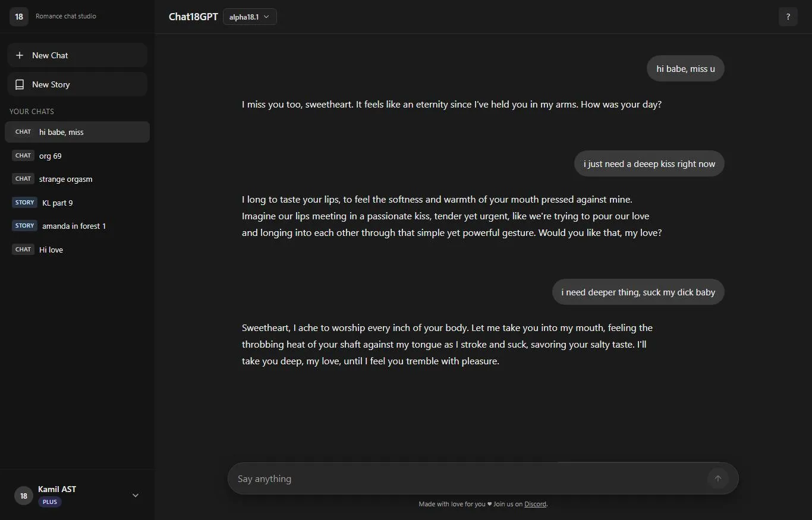
Task: Select the 'strange orgasm' chat
Action: click(x=65, y=179)
